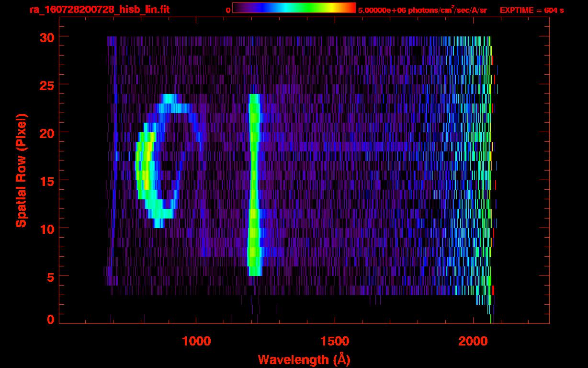Click the filename ra_160728200728_hisb_lin.fit title
Viewport: 588px width, 368px height.
[x=99, y=10]
